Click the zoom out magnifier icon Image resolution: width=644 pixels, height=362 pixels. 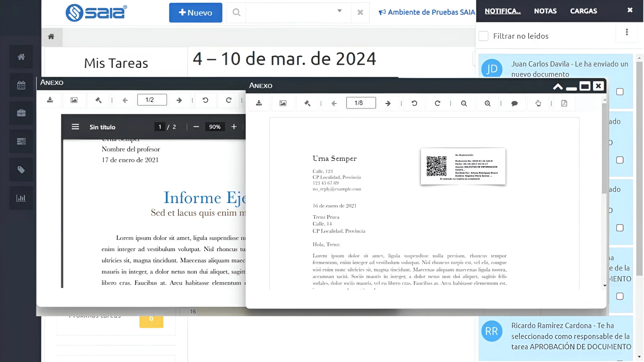pos(464,103)
